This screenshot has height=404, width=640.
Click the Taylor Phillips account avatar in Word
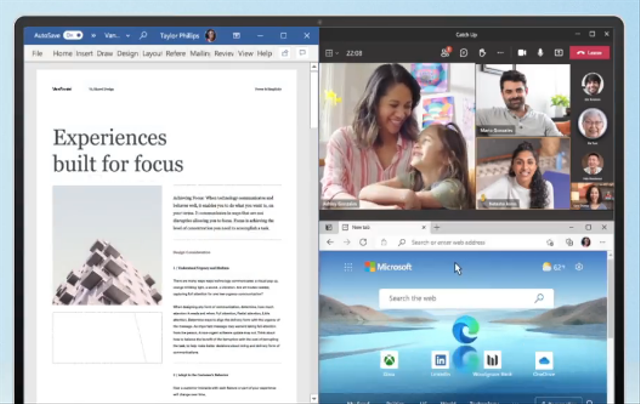click(211, 36)
